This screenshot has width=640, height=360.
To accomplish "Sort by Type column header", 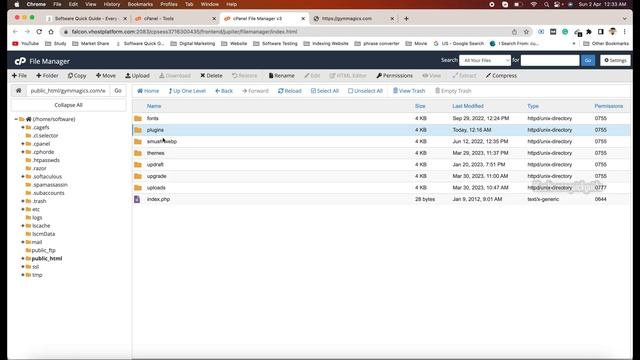I will pos(533,106).
